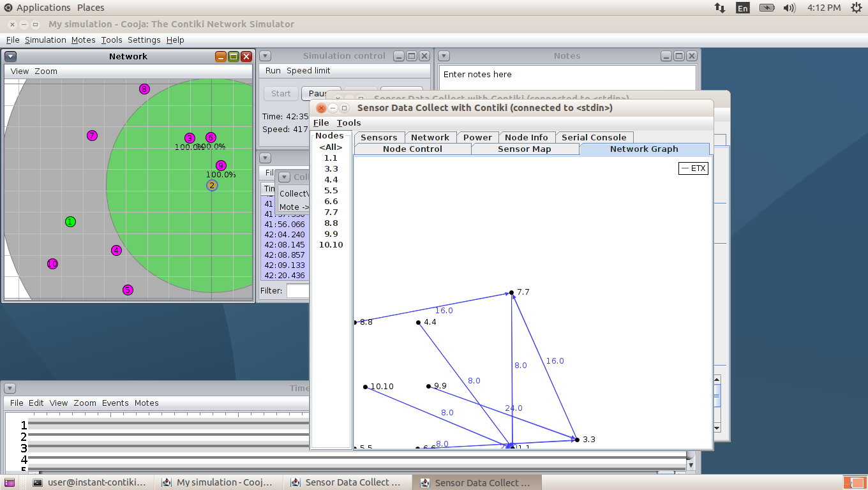Image resolution: width=868 pixels, height=490 pixels.
Task: Click node 10.10 dot in the network graph
Action: tap(365, 387)
